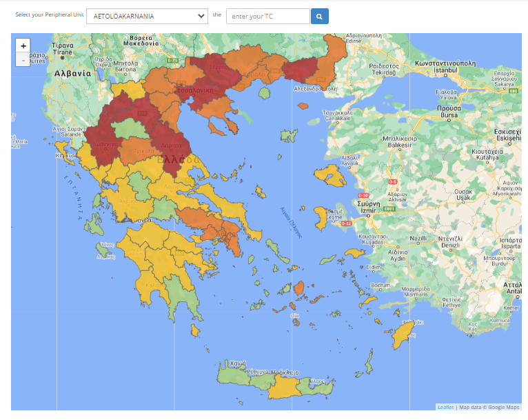
Task: Click the 'enter your TC' input field
Action: click(x=267, y=16)
